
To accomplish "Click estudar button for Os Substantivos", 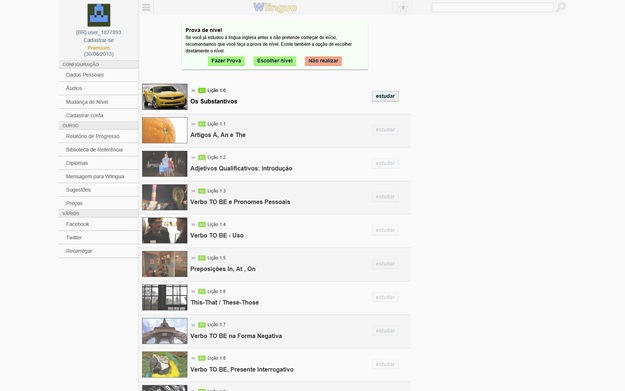I will click(385, 96).
